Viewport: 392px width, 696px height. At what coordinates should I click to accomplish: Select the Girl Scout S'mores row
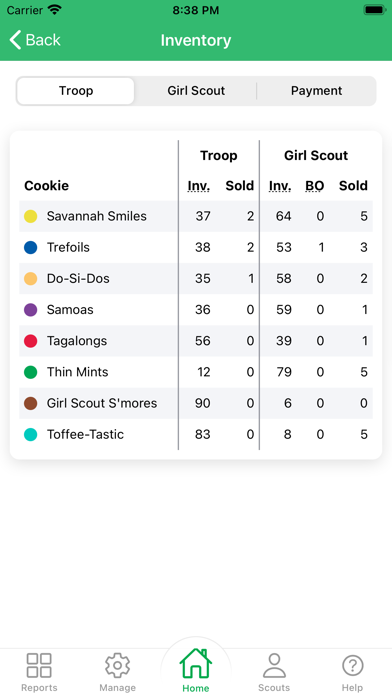click(196, 403)
